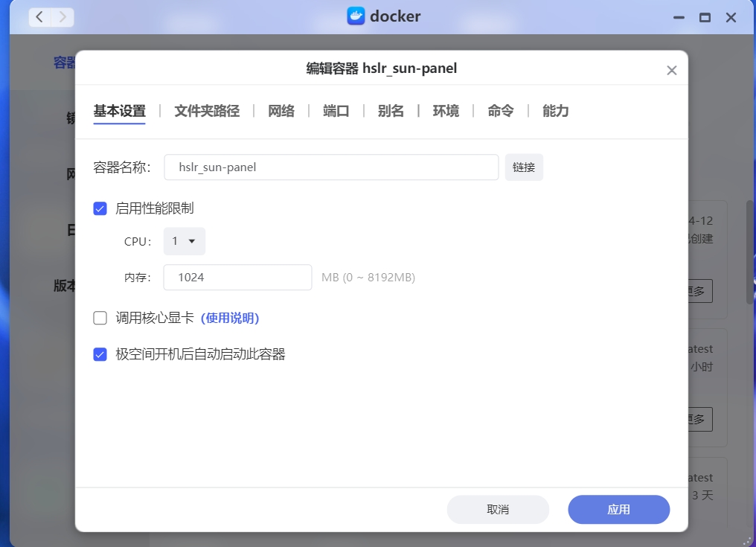The image size is (756, 547).
Task: Click the back navigation arrow
Action: [x=39, y=16]
